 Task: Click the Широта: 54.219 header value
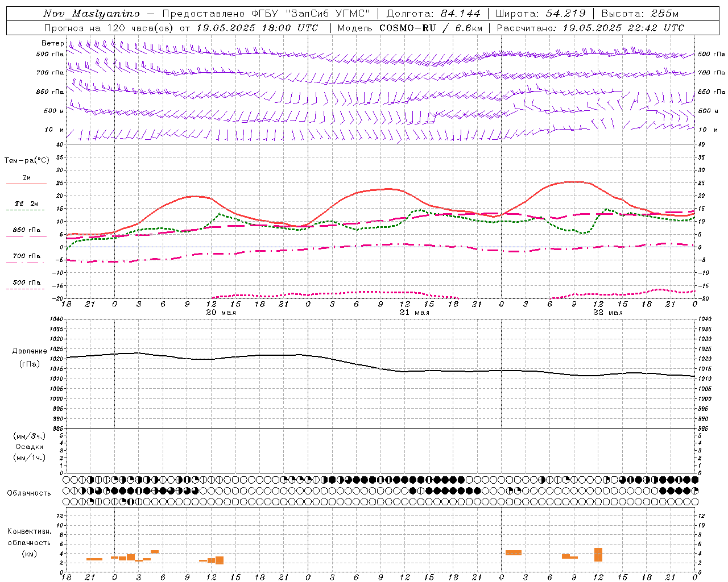click(541, 14)
